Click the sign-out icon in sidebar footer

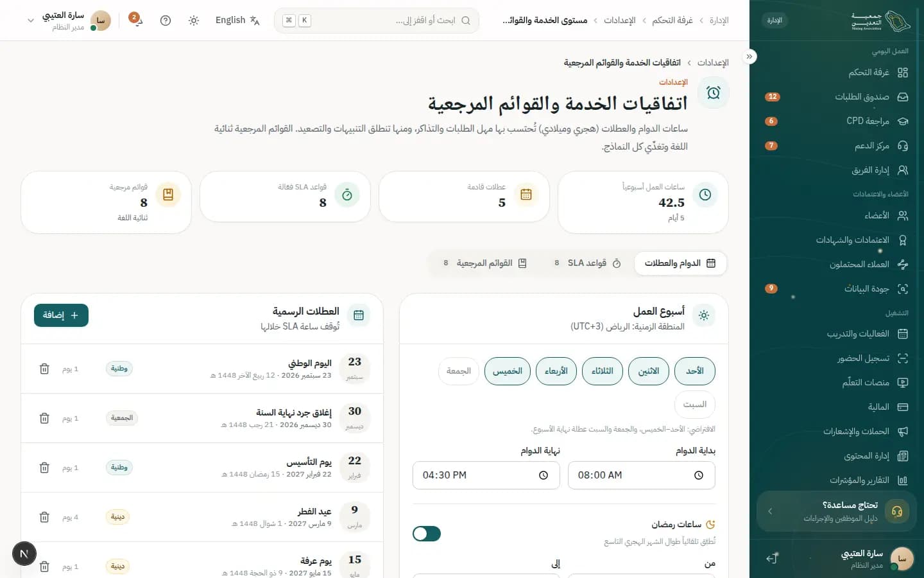(772, 559)
